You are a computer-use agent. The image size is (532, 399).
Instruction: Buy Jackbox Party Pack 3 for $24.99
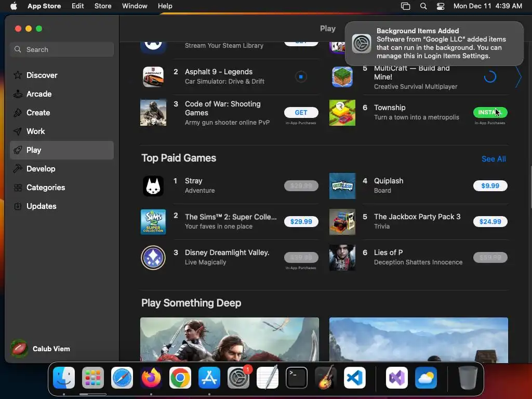coord(490,221)
